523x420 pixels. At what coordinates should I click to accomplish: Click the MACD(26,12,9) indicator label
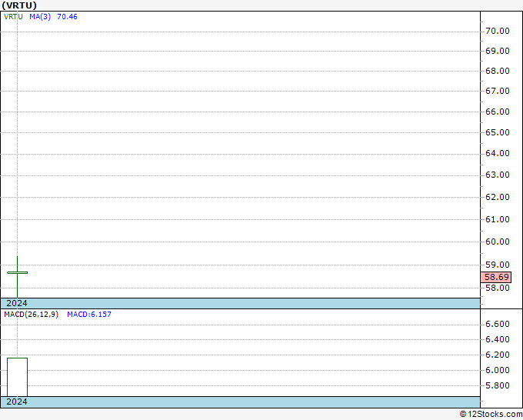[31, 315]
